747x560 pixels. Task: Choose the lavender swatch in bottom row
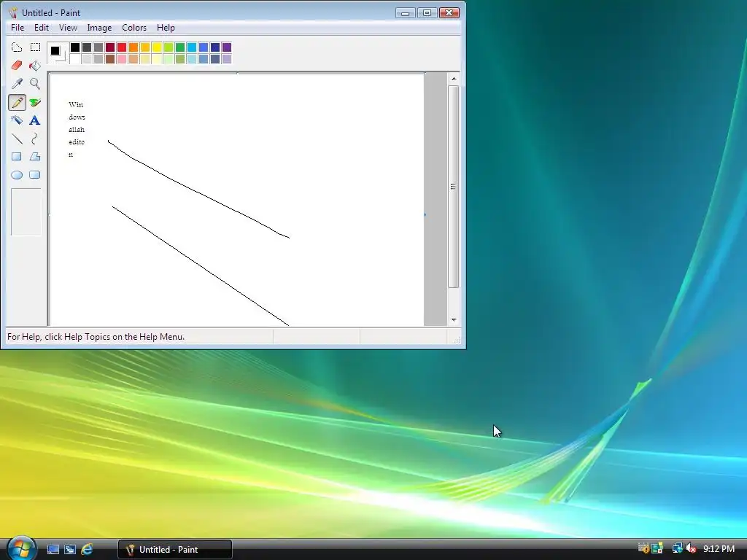pos(227,58)
